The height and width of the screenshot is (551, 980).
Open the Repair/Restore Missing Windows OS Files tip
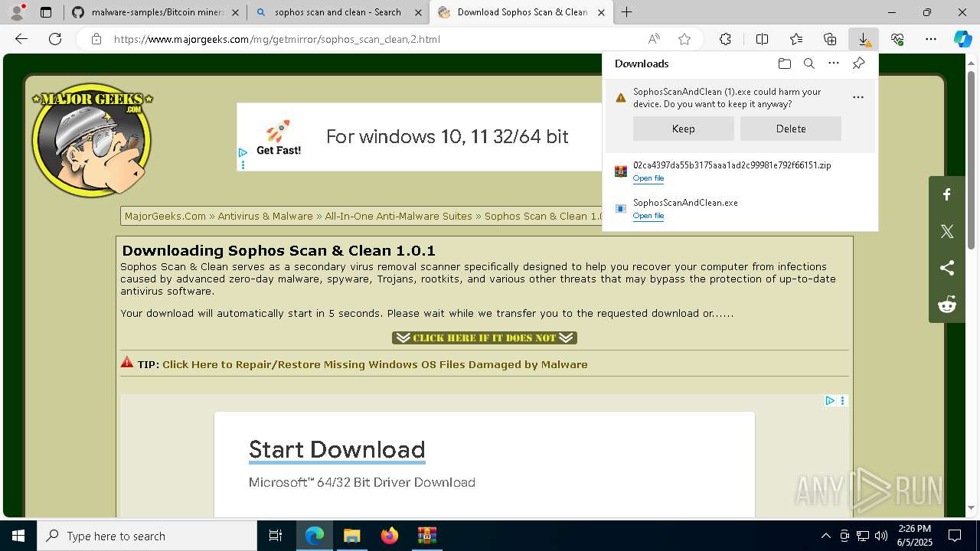[374, 364]
